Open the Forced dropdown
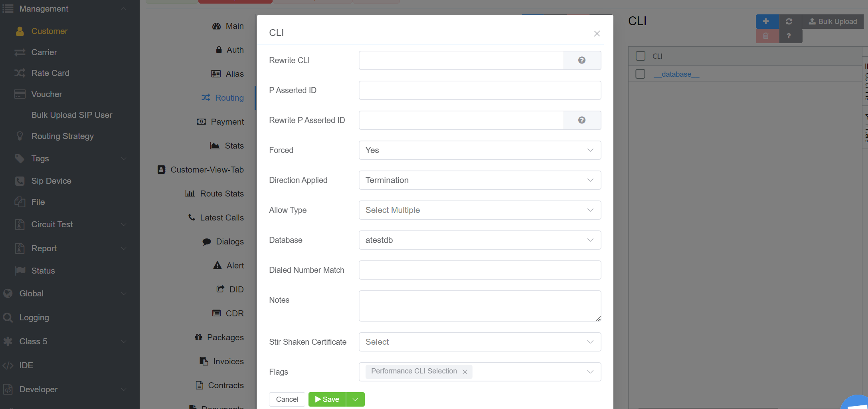Image resolution: width=868 pixels, height=409 pixels. [480, 150]
